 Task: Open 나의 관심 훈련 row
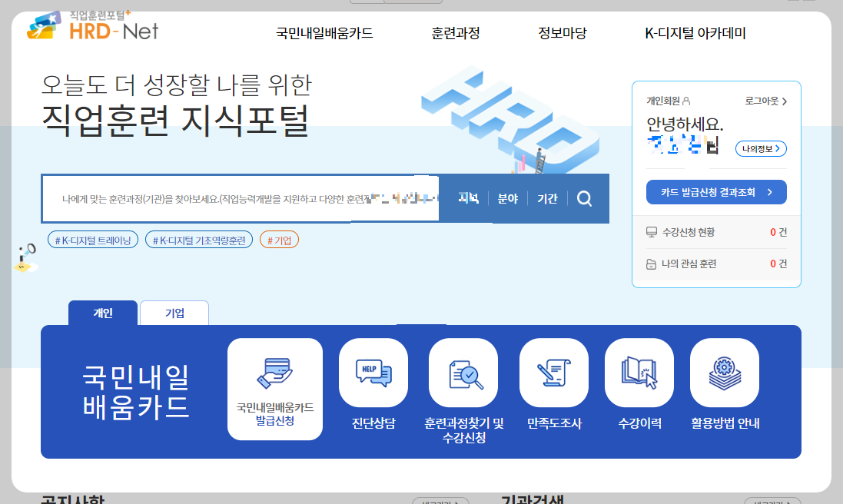coord(716,264)
